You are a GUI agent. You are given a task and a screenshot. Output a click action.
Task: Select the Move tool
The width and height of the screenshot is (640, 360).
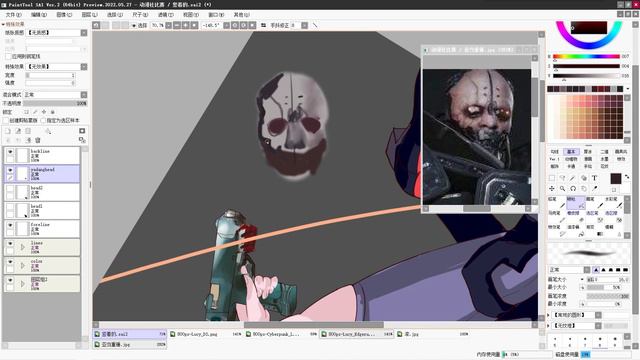click(552, 189)
